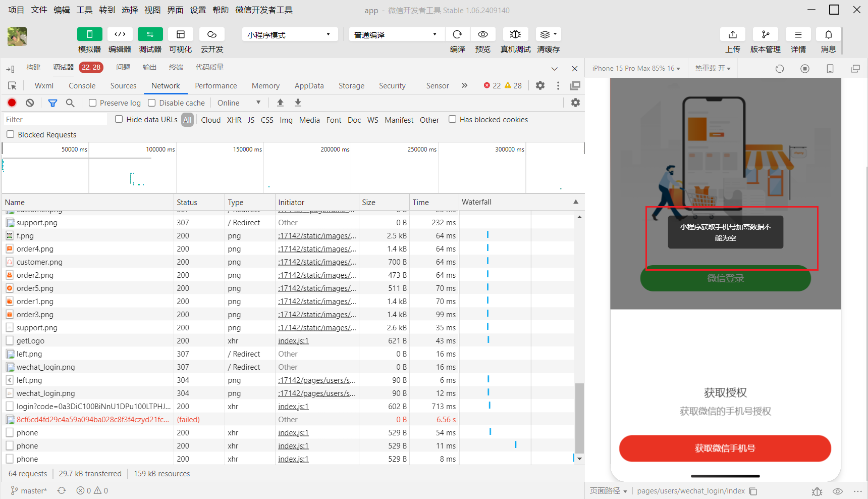
Task: Click the network Filter input field
Action: [56, 119]
